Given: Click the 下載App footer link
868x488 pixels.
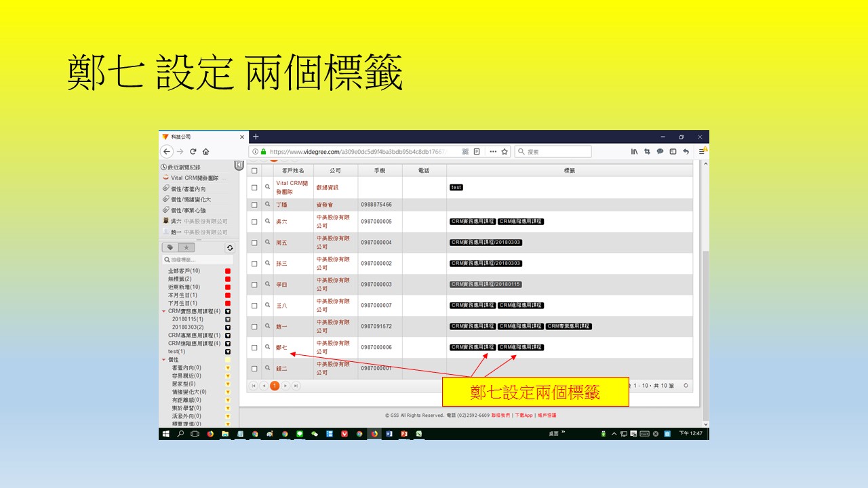Looking at the screenshot, I should 524,415.
